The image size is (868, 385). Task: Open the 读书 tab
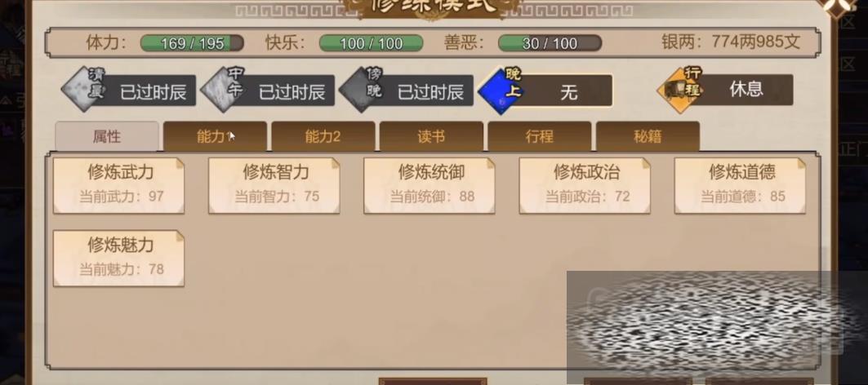coord(431,136)
